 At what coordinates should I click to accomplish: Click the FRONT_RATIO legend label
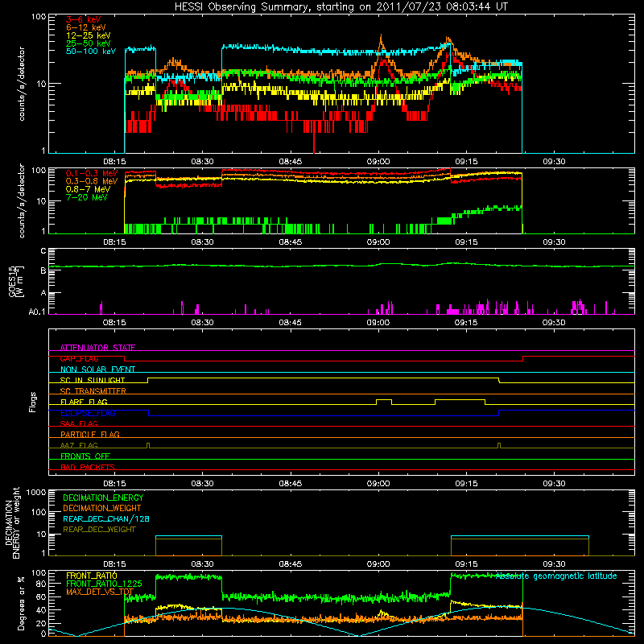click(92, 576)
